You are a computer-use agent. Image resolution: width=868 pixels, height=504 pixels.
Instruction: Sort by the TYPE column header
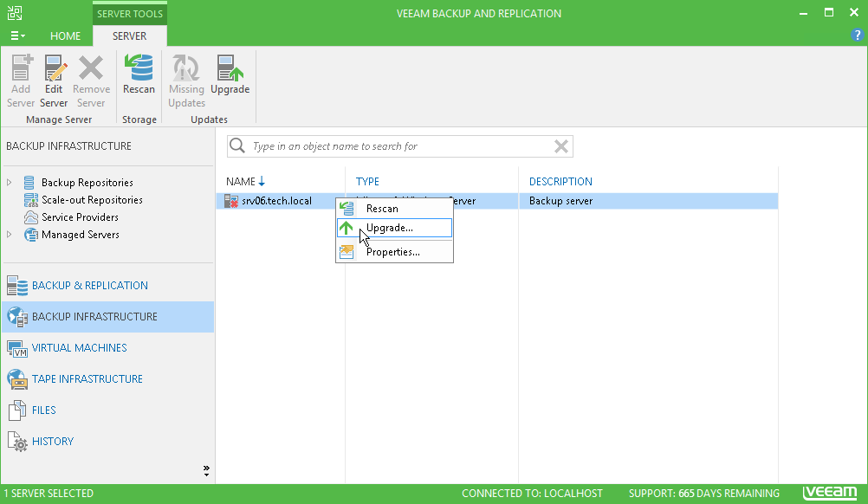click(x=367, y=182)
